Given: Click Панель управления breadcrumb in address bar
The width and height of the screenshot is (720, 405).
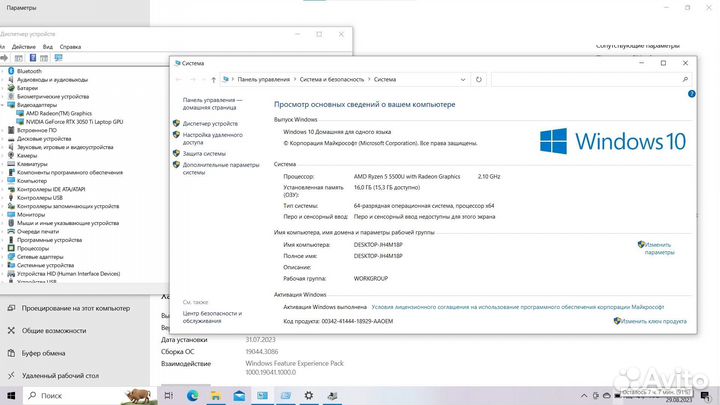Looking at the screenshot, I should [264, 79].
